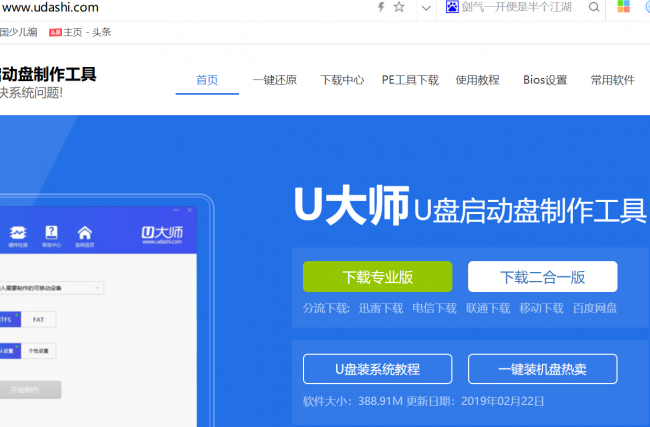Click the preview window minimize icon
650x427 pixels.
pyautogui.click(x=176, y=210)
